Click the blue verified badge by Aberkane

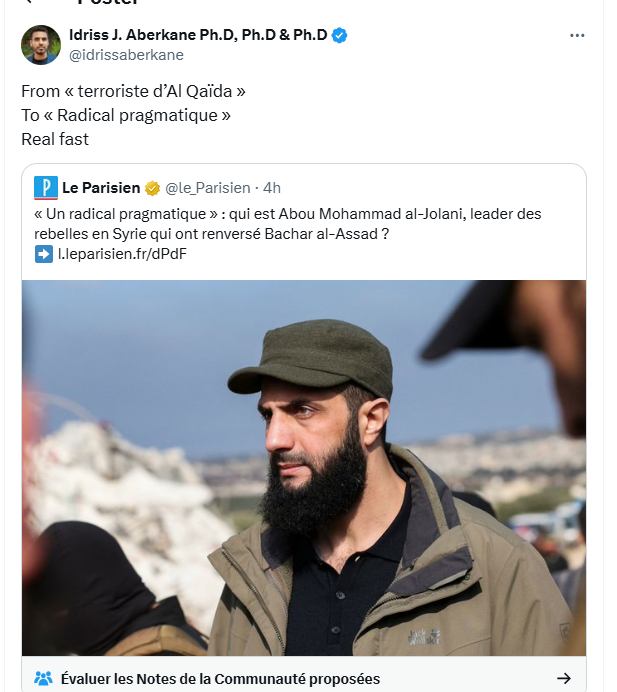[x=340, y=35]
